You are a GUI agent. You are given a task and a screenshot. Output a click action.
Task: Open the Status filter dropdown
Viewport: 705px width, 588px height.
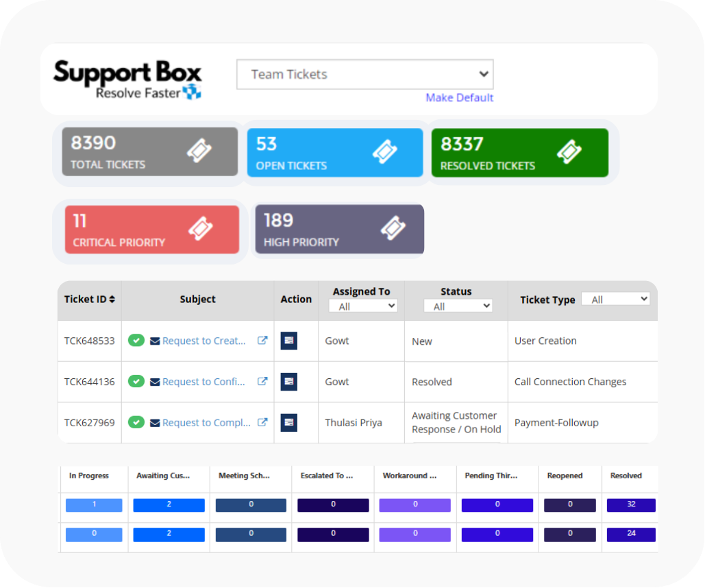(x=456, y=306)
